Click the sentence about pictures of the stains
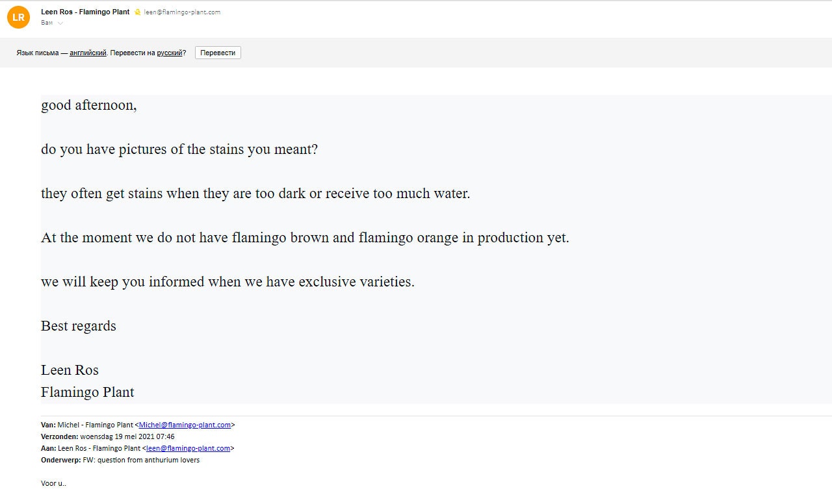This screenshot has height=504, width=832. click(179, 149)
